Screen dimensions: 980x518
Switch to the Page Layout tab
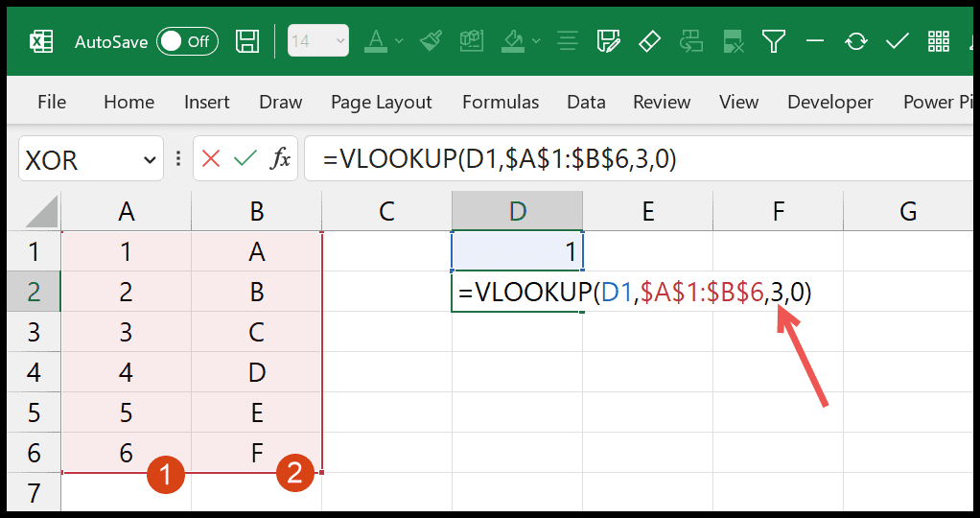pyautogui.click(x=382, y=102)
